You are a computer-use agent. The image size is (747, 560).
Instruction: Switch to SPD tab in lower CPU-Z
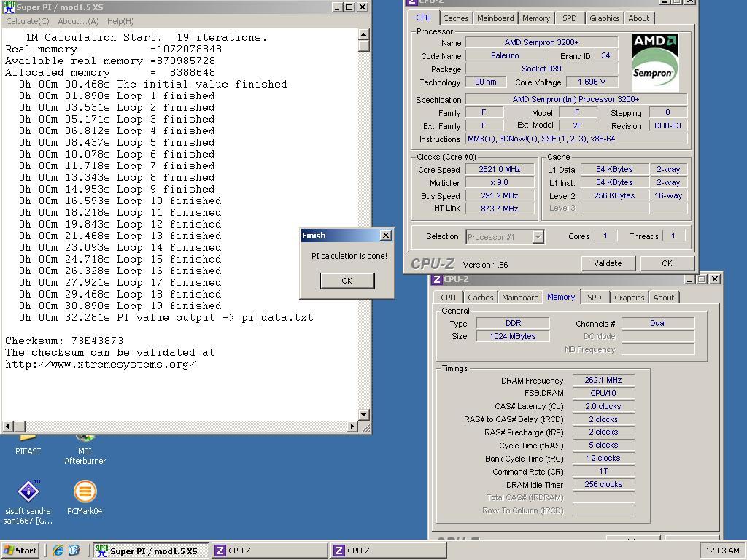tap(594, 297)
